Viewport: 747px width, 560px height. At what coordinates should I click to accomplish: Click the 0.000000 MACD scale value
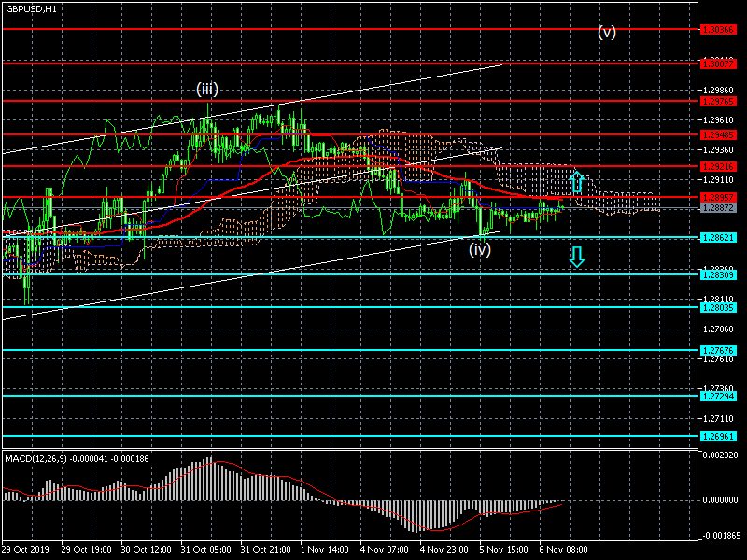click(x=721, y=500)
